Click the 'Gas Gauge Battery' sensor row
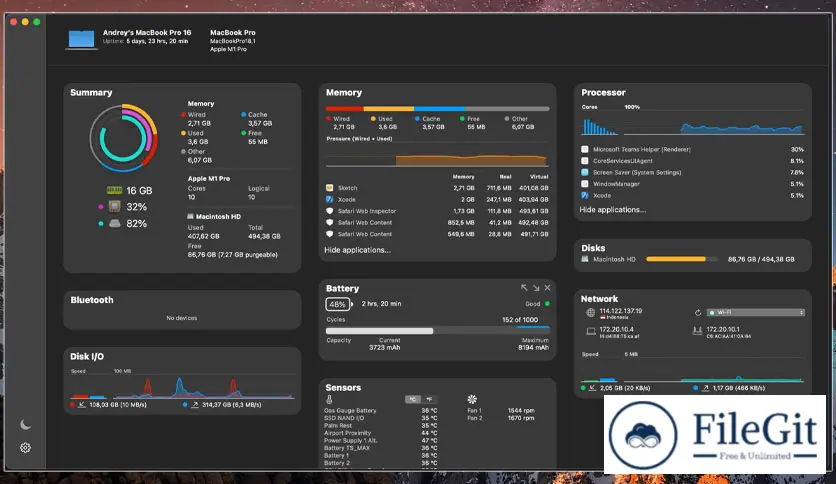This screenshot has width=836, height=484. 381,410
